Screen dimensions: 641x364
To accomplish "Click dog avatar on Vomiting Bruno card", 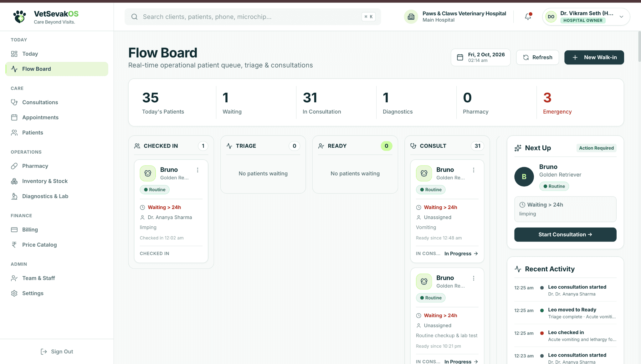I will click(x=424, y=173).
